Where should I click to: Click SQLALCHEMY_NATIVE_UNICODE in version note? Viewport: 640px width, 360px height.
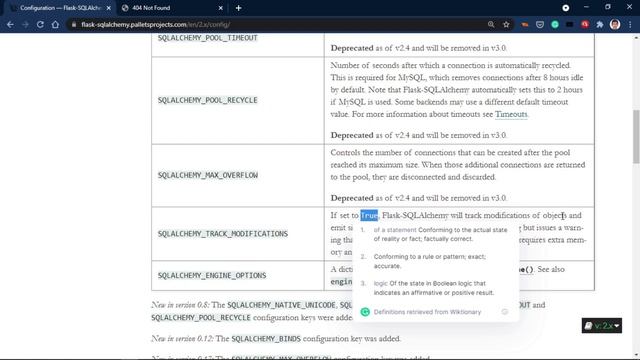(x=282, y=305)
